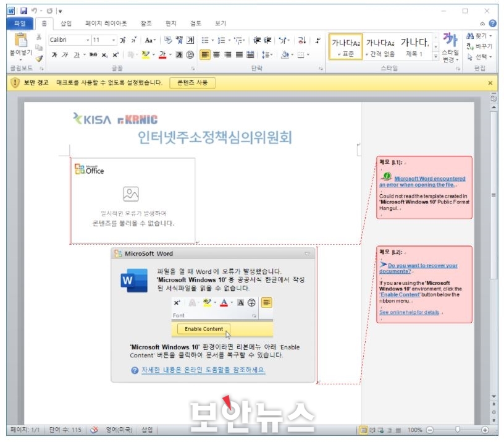The image size is (504, 442).
Task: Switch to the 삽입 insert tab
Action: [x=66, y=23]
